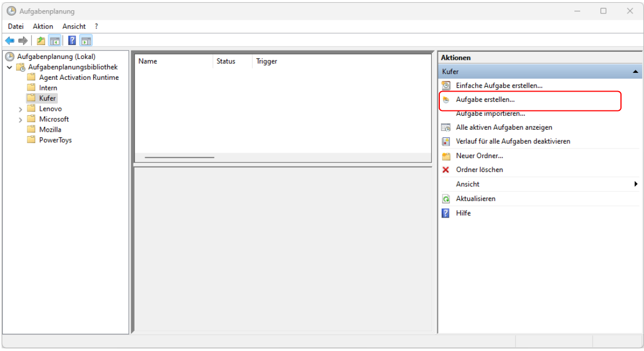Toggle the console tree toolbar icon
The height and width of the screenshot is (351, 644).
coord(54,41)
